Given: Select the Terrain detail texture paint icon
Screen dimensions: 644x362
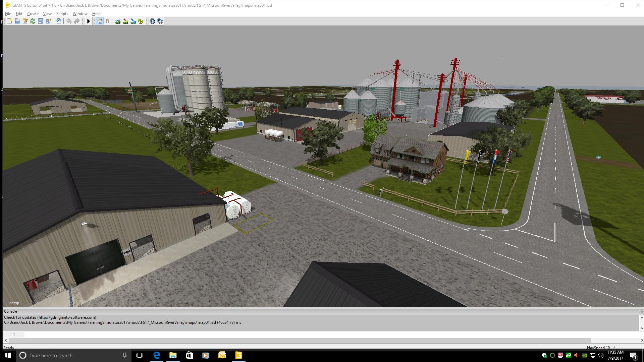Looking at the screenshot, I should [x=125, y=21].
